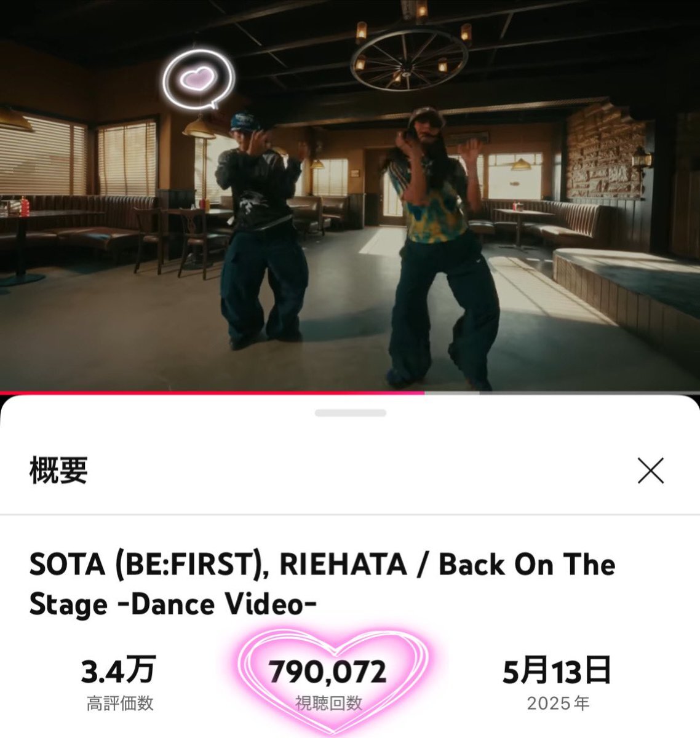
Task: Close the 概要 description panel
Action: 651,471
